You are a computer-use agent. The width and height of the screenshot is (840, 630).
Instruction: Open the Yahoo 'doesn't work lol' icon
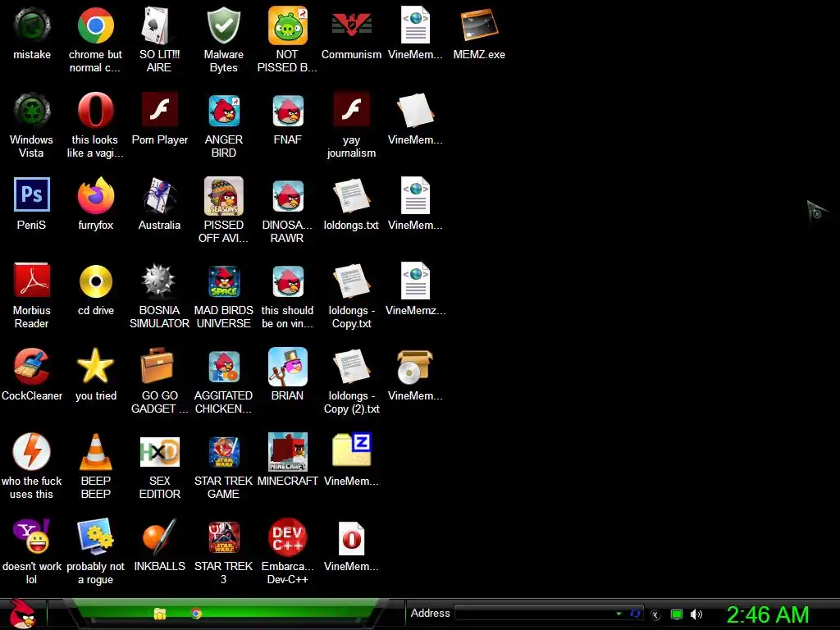pyautogui.click(x=32, y=536)
